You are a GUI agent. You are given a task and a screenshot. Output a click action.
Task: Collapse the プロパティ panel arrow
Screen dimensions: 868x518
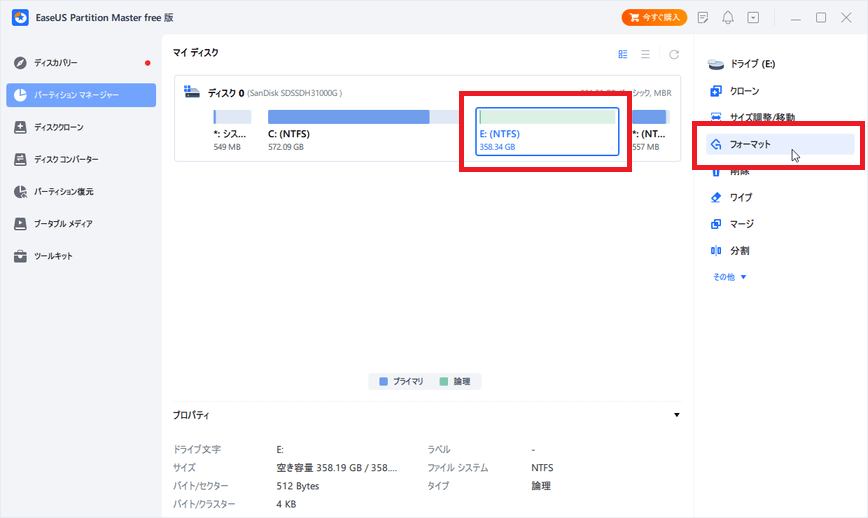point(677,415)
